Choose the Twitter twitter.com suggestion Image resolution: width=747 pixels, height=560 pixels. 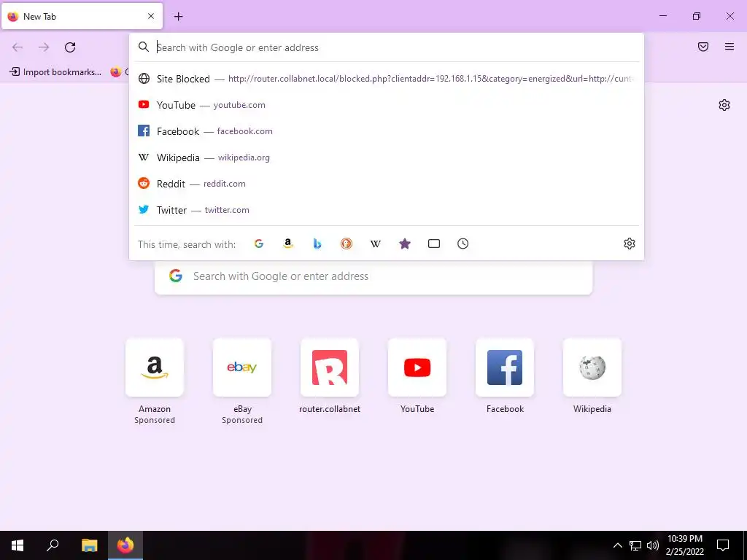[387, 209]
